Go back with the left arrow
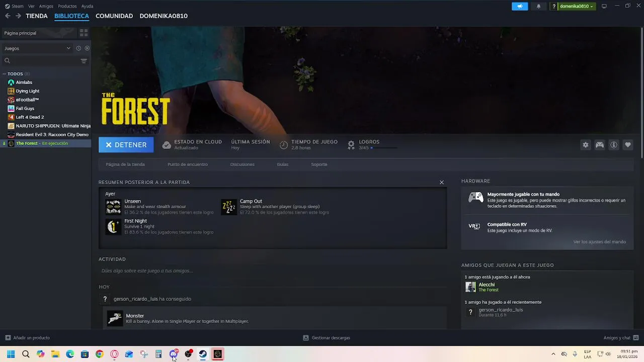This screenshot has width=644, height=362. (8, 16)
